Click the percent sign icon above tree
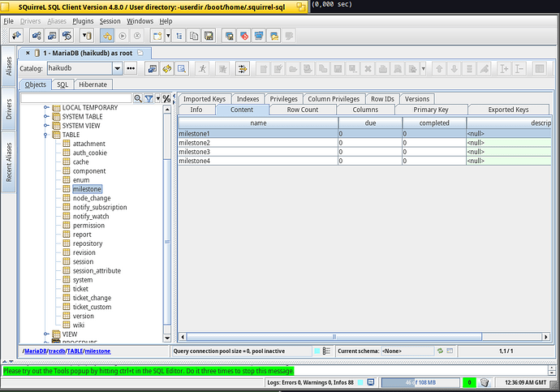560x392 pixels. click(x=166, y=98)
